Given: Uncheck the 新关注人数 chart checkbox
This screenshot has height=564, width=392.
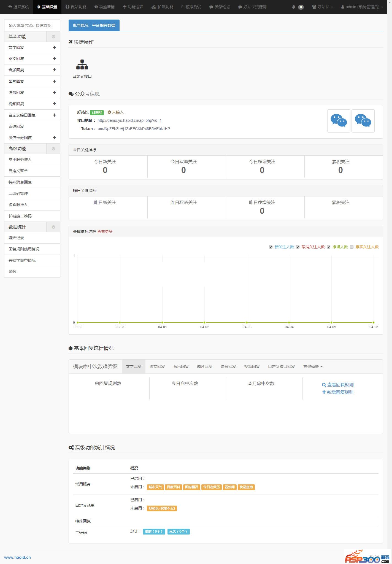Looking at the screenshot, I should pyautogui.click(x=271, y=247).
